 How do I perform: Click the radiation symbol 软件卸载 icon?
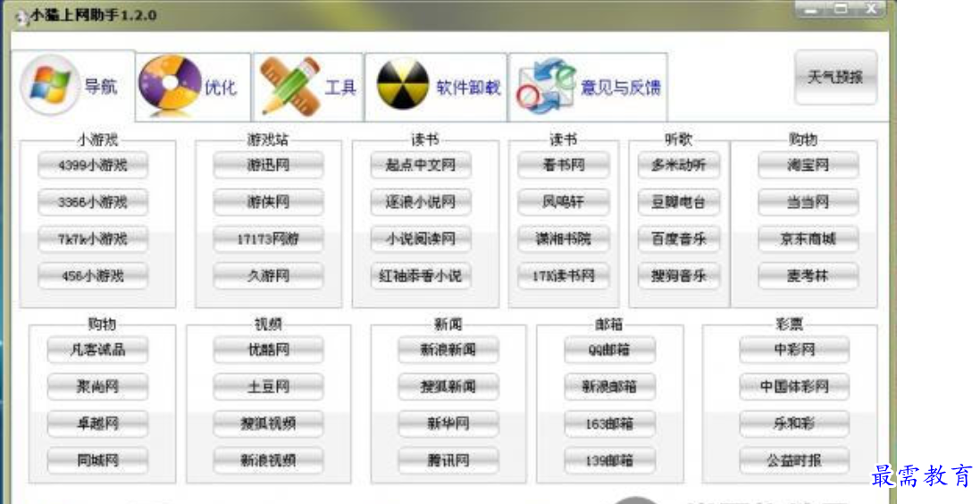[x=403, y=84]
